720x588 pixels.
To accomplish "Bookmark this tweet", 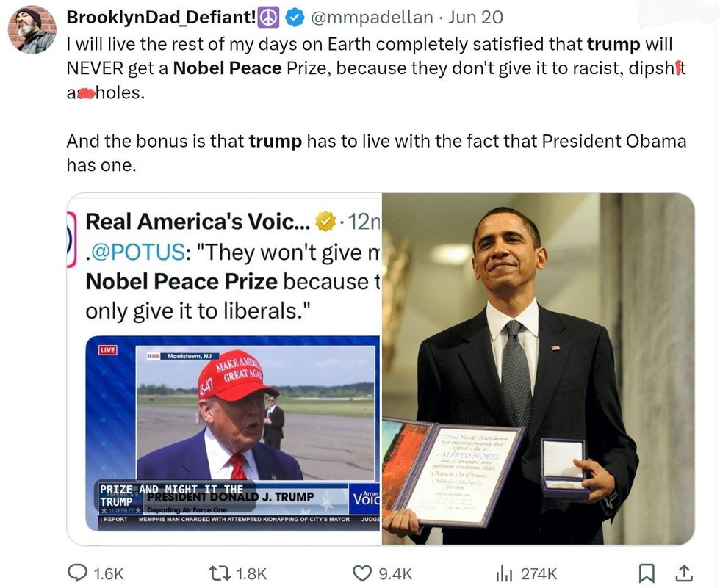I will click(647, 573).
